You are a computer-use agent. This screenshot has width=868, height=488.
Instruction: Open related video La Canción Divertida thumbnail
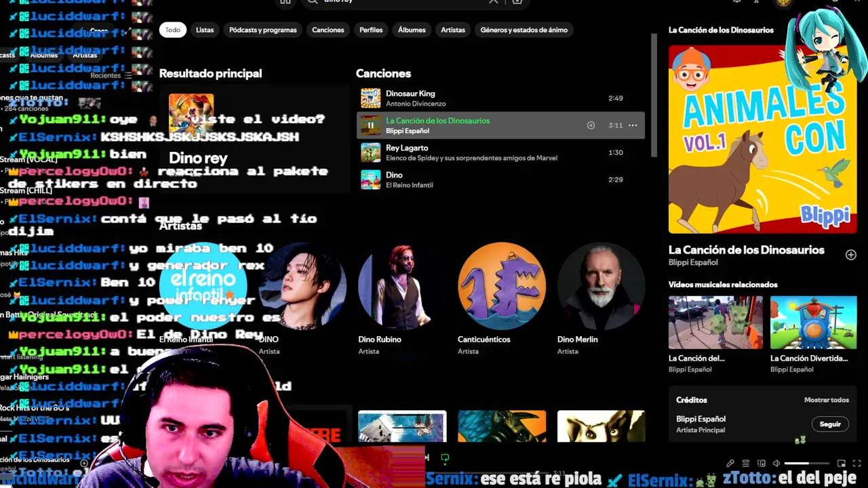[813, 323]
